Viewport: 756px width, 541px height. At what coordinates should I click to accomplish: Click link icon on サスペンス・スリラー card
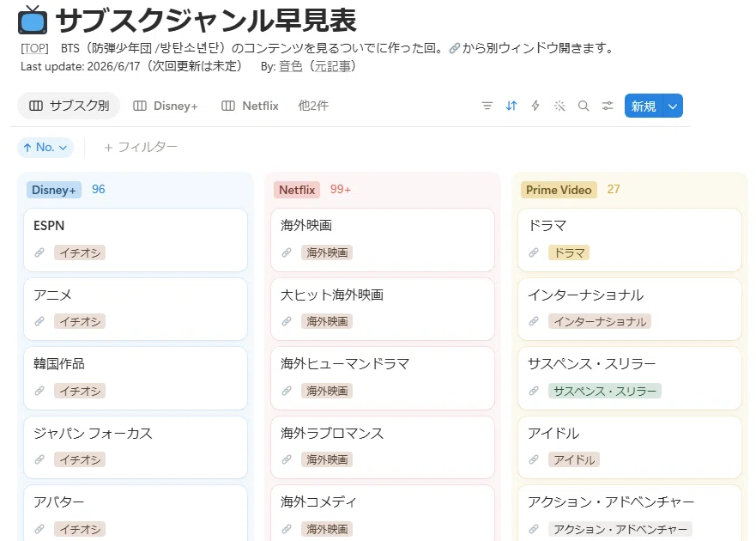pos(534,391)
